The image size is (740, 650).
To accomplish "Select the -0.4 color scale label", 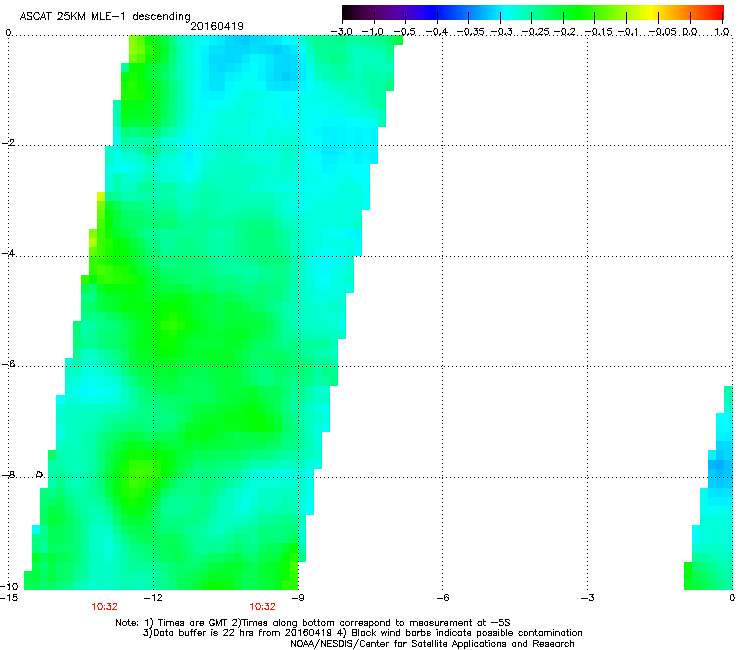I will pyautogui.click(x=437, y=32).
